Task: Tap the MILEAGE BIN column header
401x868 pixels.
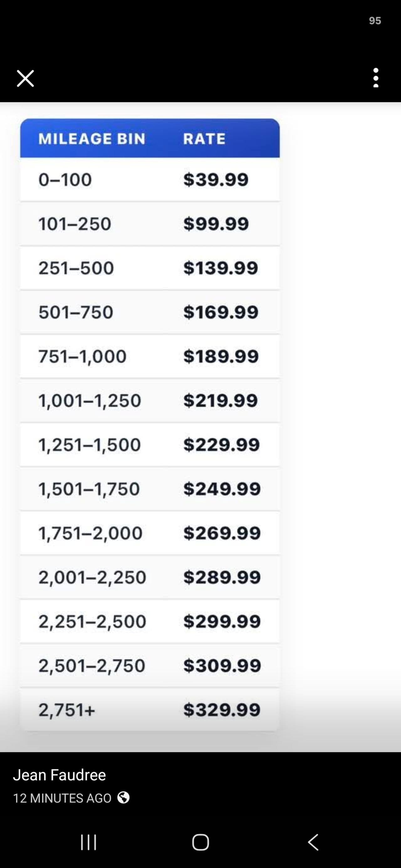Action: tap(92, 139)
